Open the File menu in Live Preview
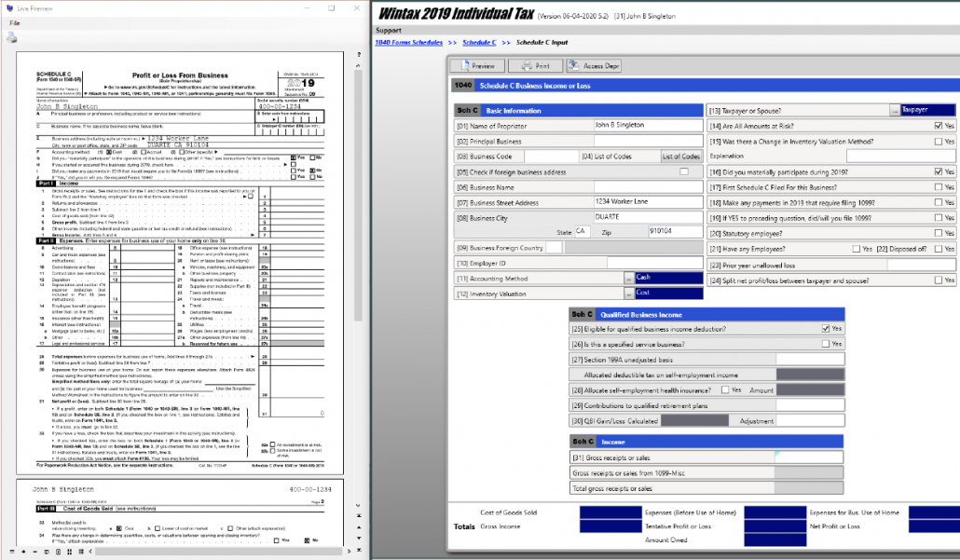 (x=15, y=22)
